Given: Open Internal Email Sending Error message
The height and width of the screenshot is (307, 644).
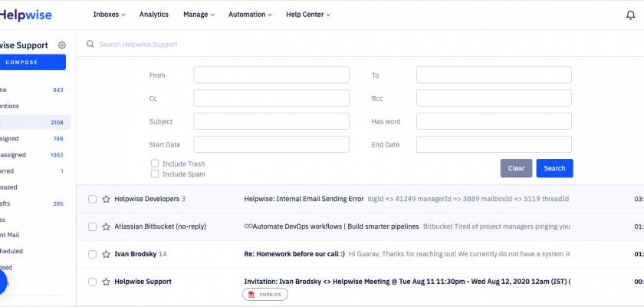Looking at the screenshot, I should click(304, 199).
